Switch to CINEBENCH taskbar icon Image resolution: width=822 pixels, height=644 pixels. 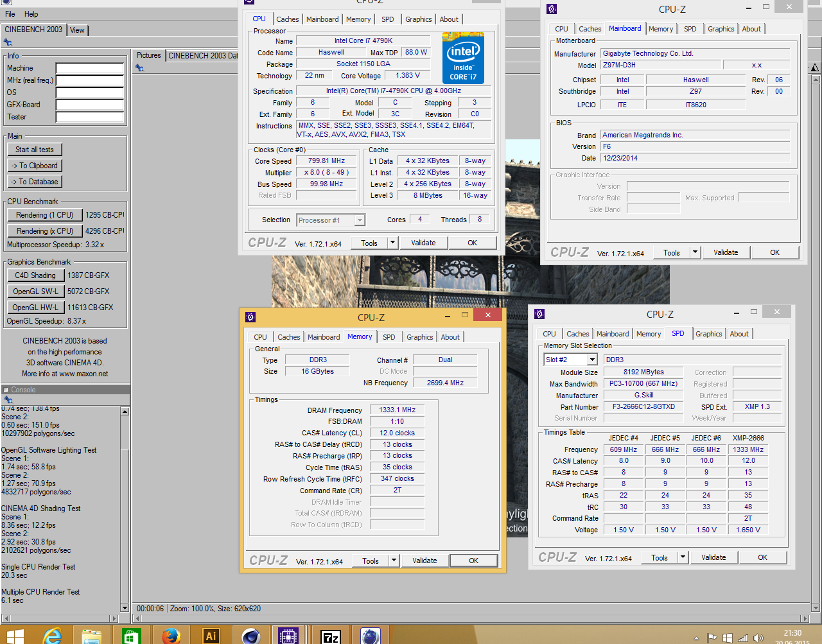click(370, 636)
